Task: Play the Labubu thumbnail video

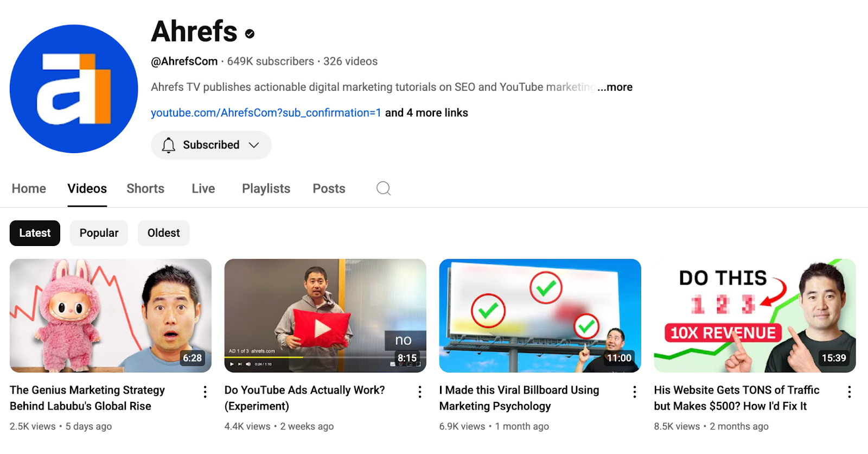Action: coord(111,316)
